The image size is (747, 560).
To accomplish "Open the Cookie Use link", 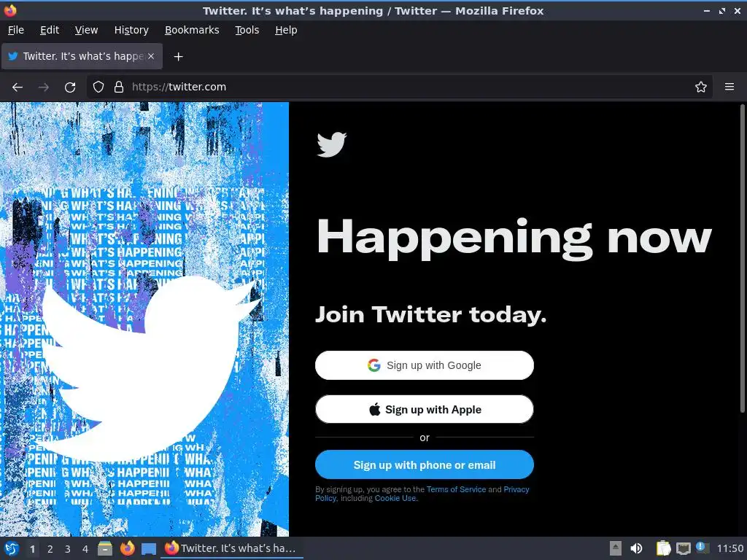I will tap(395, 498).
